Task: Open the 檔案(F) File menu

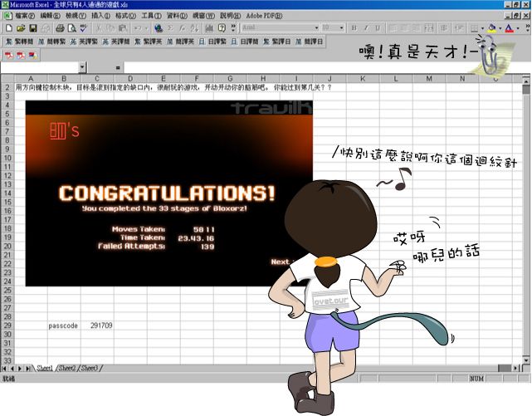Action: tap(25, 16)
